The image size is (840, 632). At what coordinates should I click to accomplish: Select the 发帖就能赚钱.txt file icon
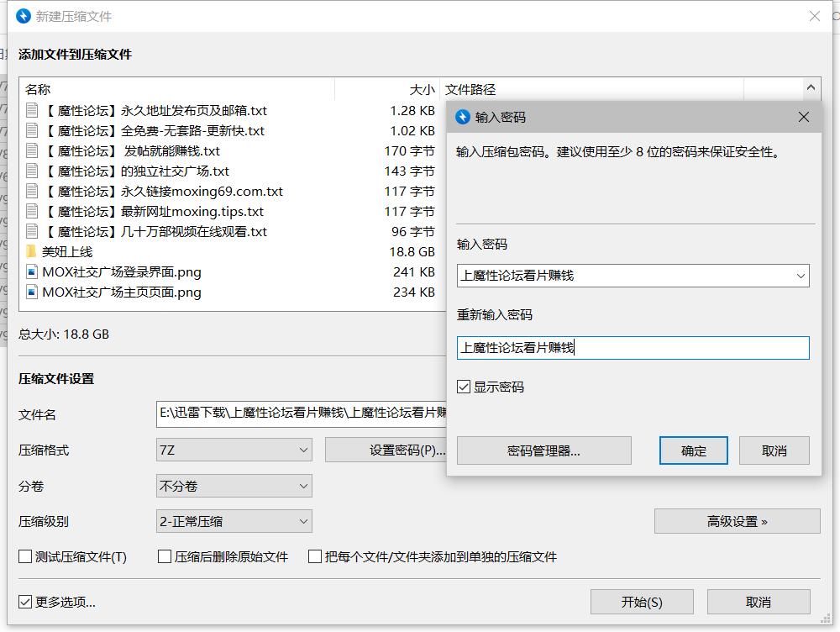pos(32,150)
